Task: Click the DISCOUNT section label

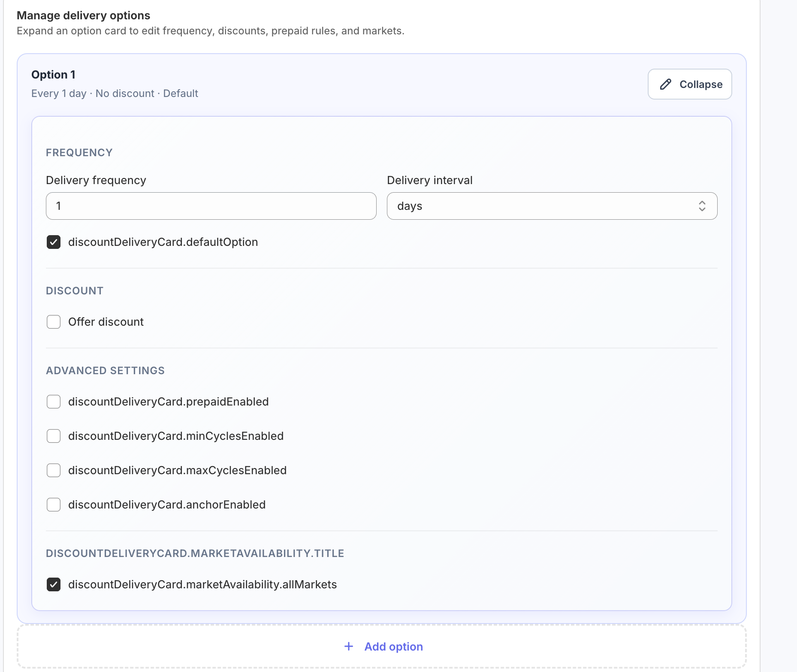Action: click(75, 291)
